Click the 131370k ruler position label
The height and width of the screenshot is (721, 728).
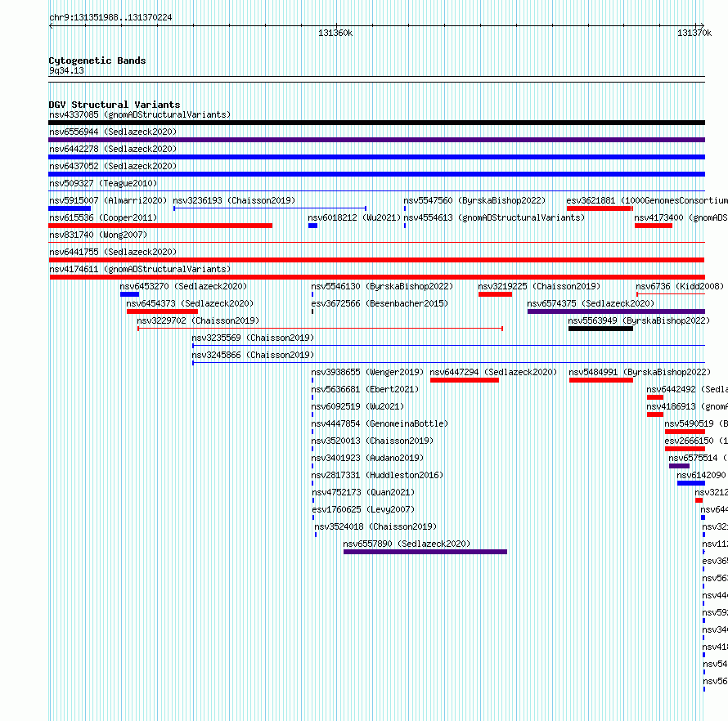coord(694,33)
